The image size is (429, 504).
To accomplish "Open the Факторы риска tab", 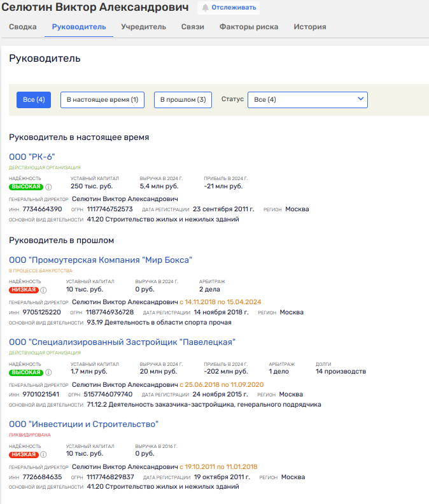I will pyautogui.click(x=249, y=27).
